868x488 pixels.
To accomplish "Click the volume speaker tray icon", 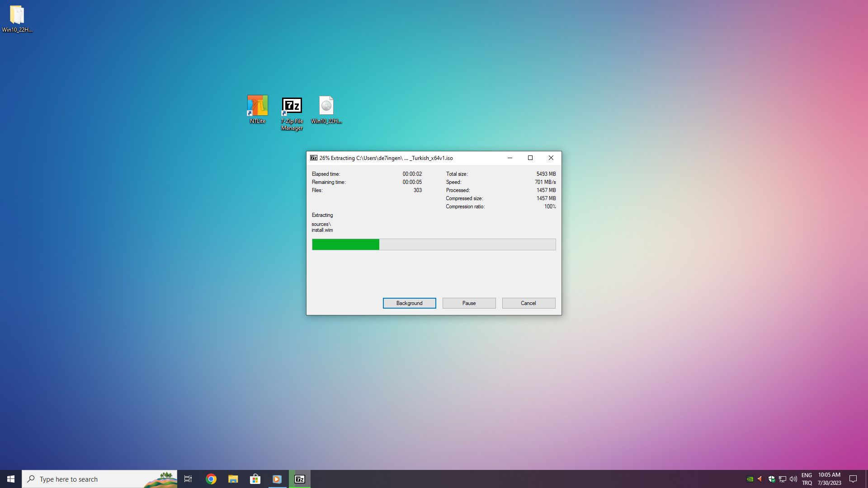I will [793, 479].
